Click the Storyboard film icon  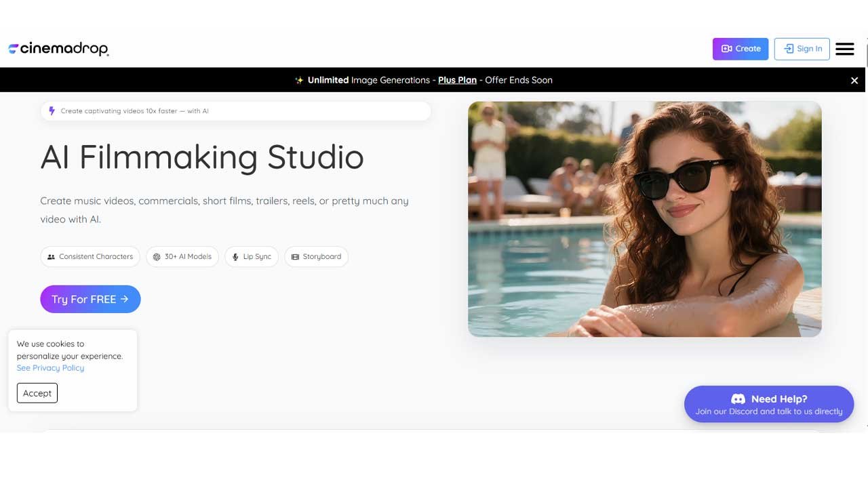pos(295,257)
